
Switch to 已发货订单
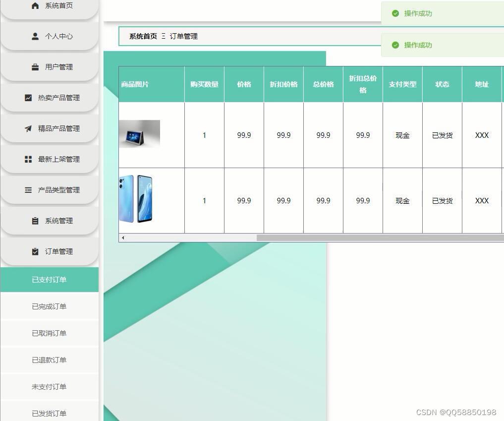point(50,413)
